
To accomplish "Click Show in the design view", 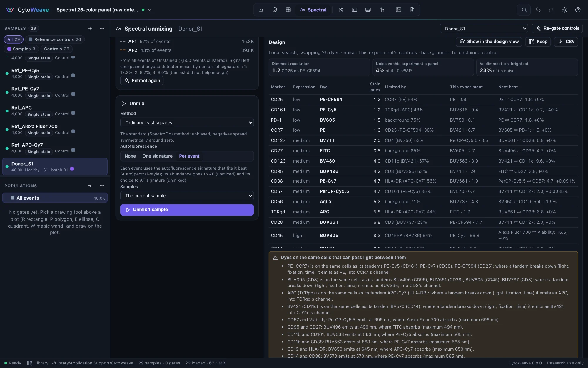I will pyautogui.click(x=489, y=42).
